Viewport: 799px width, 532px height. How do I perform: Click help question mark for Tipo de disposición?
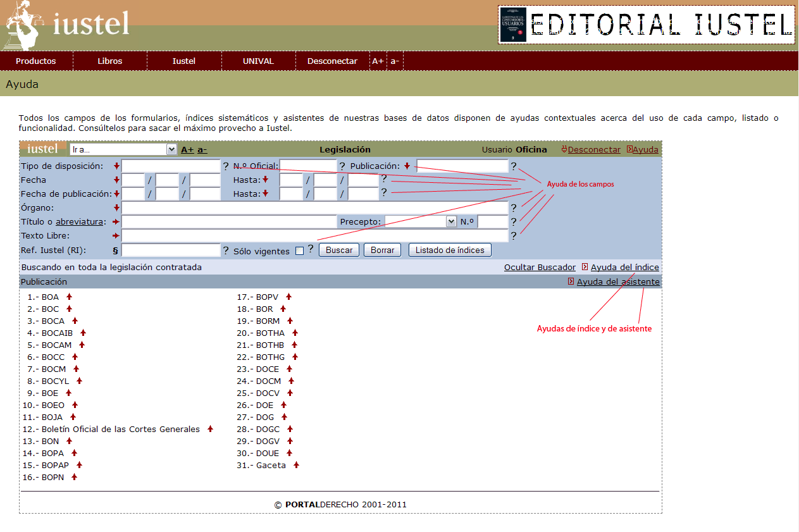tap(225, 166)
